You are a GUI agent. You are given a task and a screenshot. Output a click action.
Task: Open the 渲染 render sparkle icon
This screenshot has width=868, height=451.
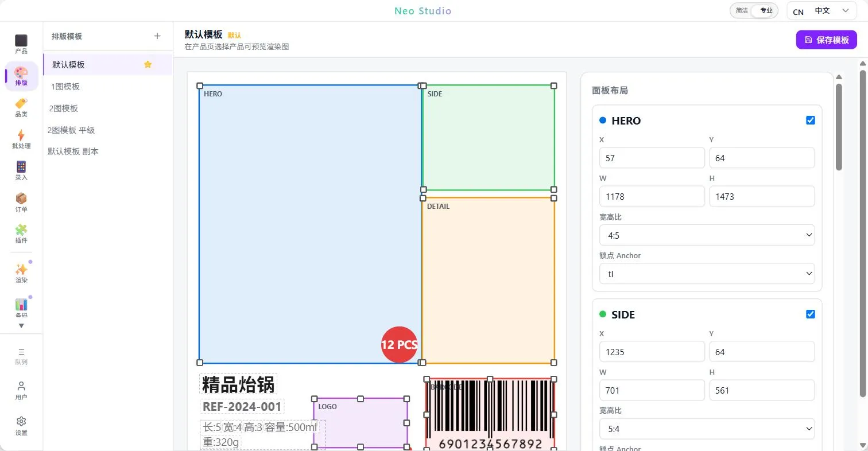click(x=21, y=273)
